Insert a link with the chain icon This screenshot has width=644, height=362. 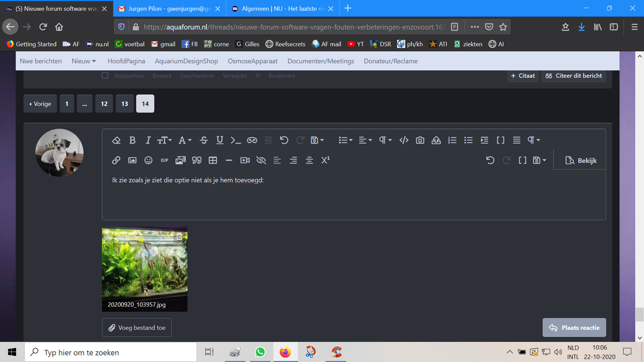pos(115,160)
